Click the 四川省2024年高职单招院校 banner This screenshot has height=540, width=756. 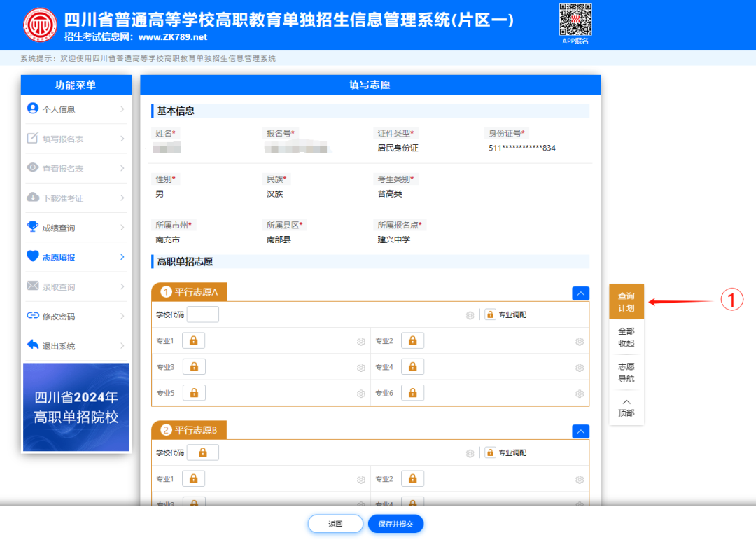pos(76,407)
